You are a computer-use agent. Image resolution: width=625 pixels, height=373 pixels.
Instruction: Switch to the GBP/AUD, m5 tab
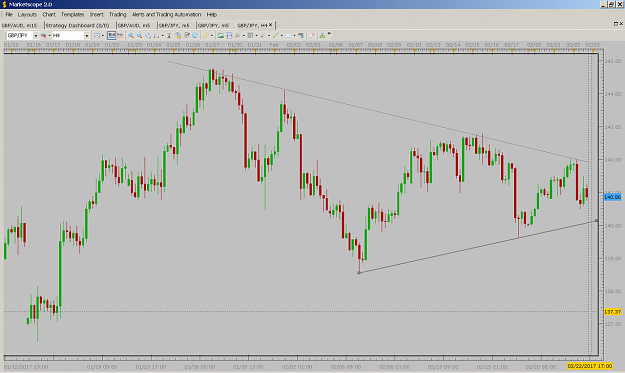(x=134, y=25)
